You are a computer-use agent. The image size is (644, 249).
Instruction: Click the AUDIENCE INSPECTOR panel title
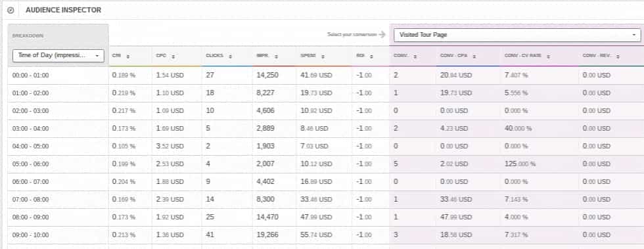click(63, 11)
